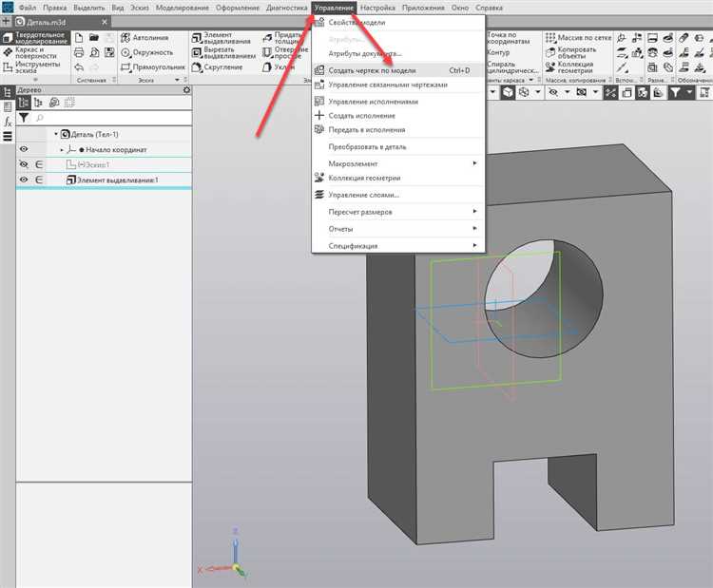Open the tree filter funnel icon
Screen dimensions: 713x588
24,118
